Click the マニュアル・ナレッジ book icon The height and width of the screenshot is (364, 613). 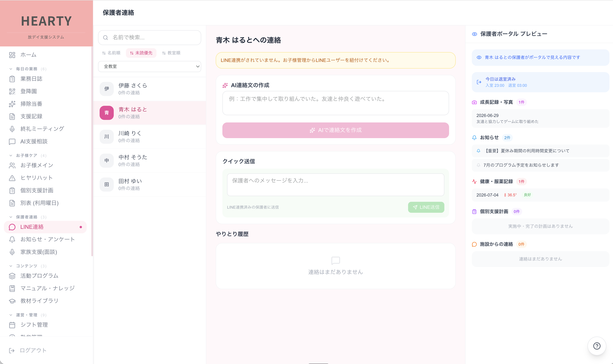pos(12,288)
